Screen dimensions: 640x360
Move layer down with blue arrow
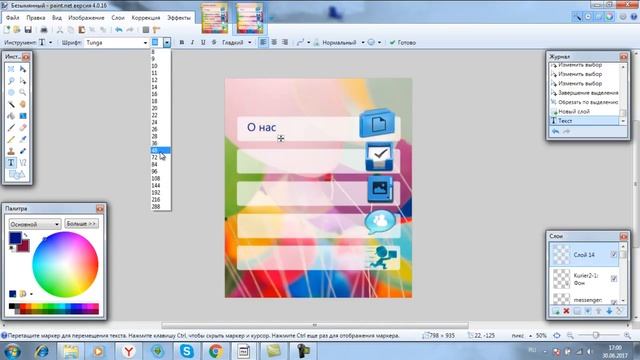click(x=609, y=311)
